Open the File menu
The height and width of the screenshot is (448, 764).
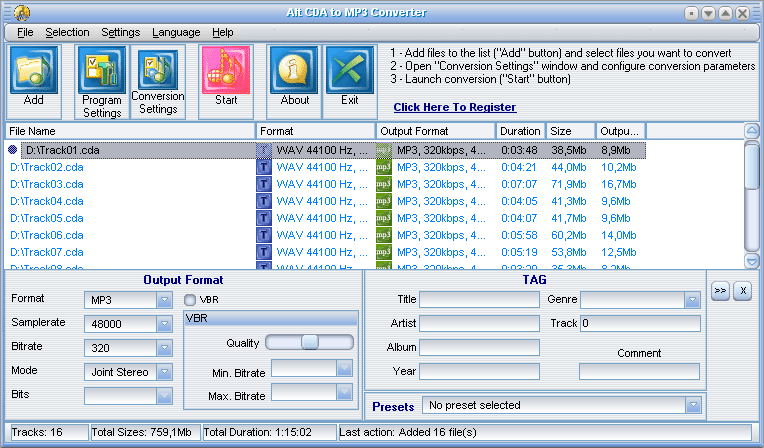coord(25,32)
